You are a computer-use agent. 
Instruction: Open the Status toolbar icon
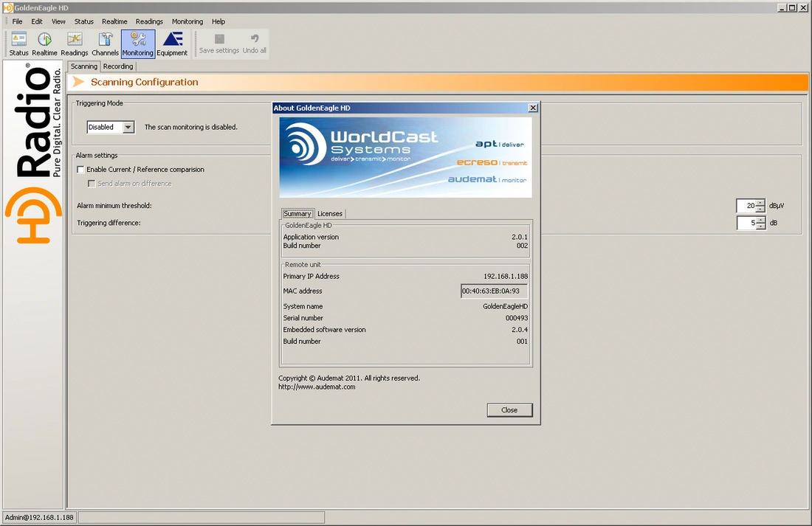point(18,44)
